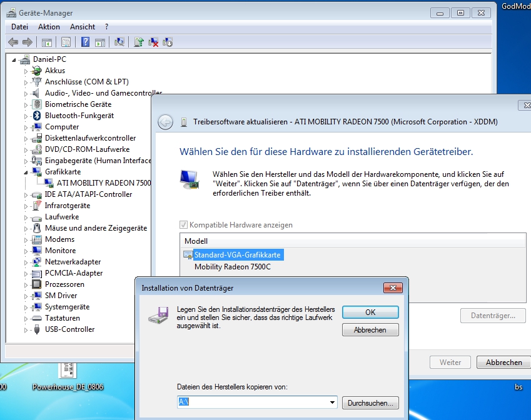Image resolution: width=531 pixels, height=420 pixels.
Task: Click Abbrechen in driver update wizard
Action: click(x=504, y=362)
